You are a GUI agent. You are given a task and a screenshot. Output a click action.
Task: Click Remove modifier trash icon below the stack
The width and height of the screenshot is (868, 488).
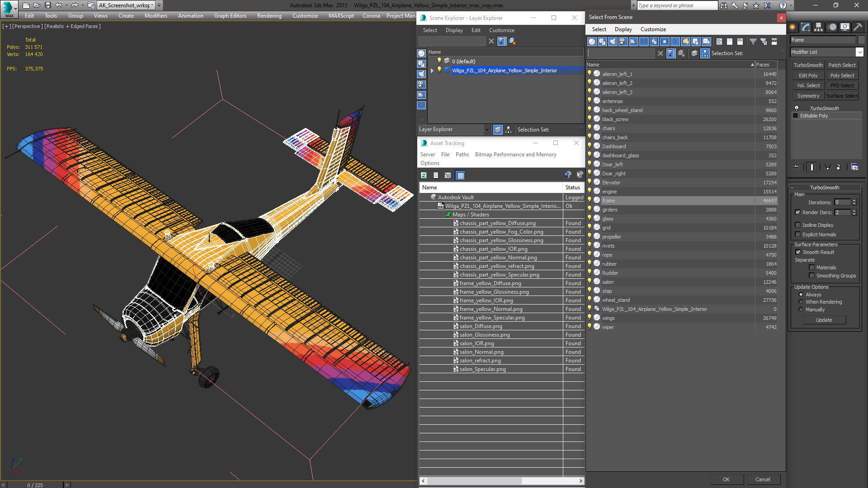tap(839, 167)
